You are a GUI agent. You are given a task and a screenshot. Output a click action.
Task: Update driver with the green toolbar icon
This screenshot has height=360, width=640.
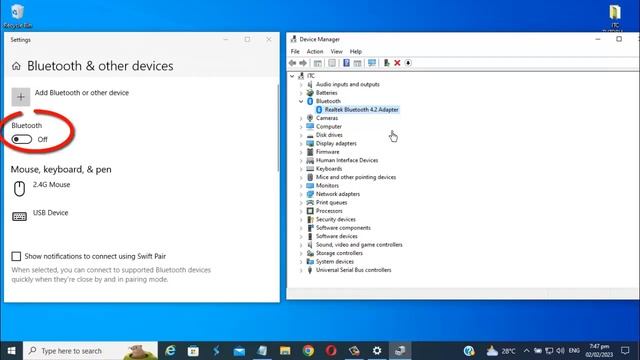[x=386, y=63]
